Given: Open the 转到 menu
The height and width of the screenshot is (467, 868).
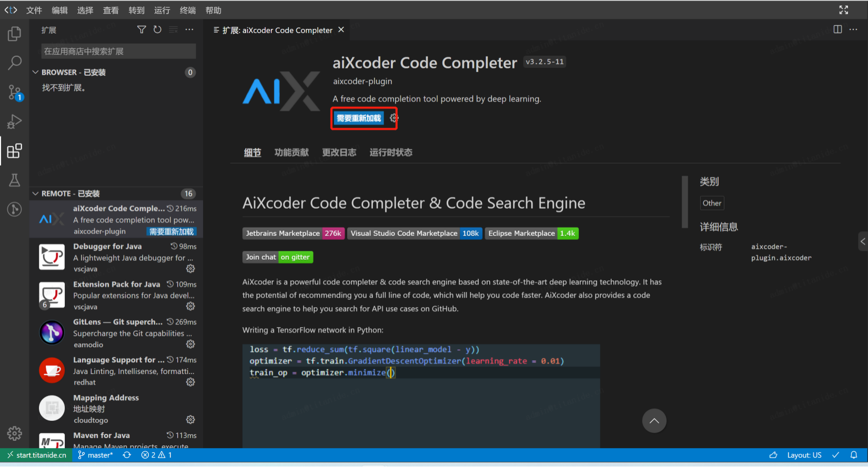Looking at the screenshot, I should point(136,10).
